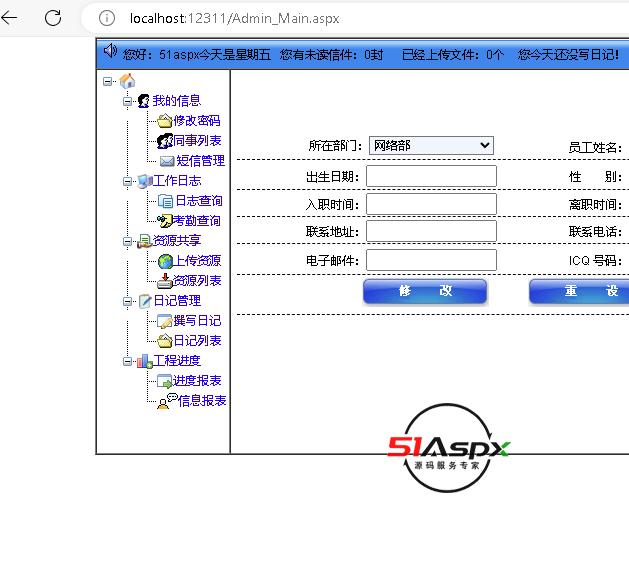
Task: Open the 资源列表 link
Action: pos(197,280)
